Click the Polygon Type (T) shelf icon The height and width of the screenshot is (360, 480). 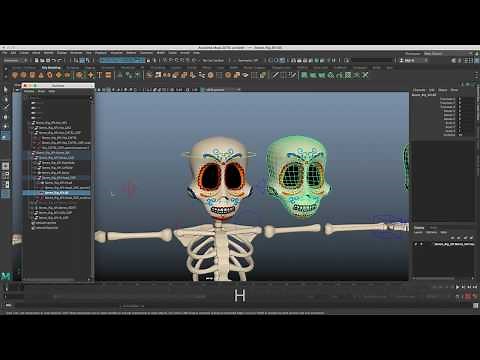(99, 75)
